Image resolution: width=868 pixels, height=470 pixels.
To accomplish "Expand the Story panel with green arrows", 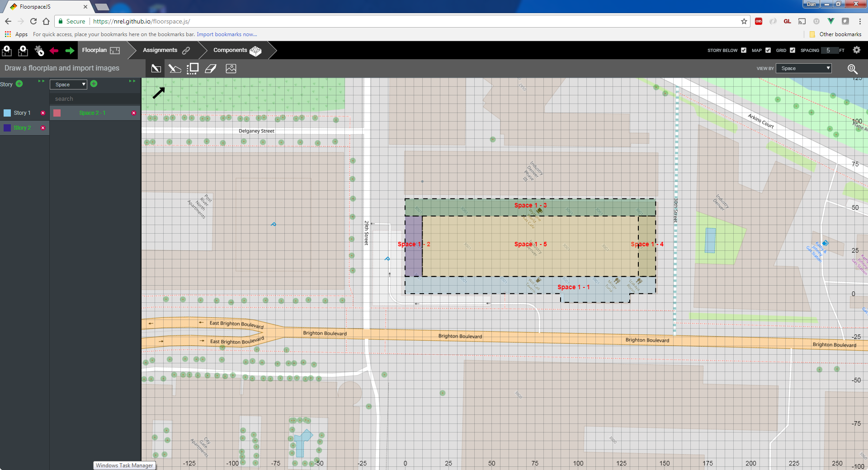I will 42,81.
